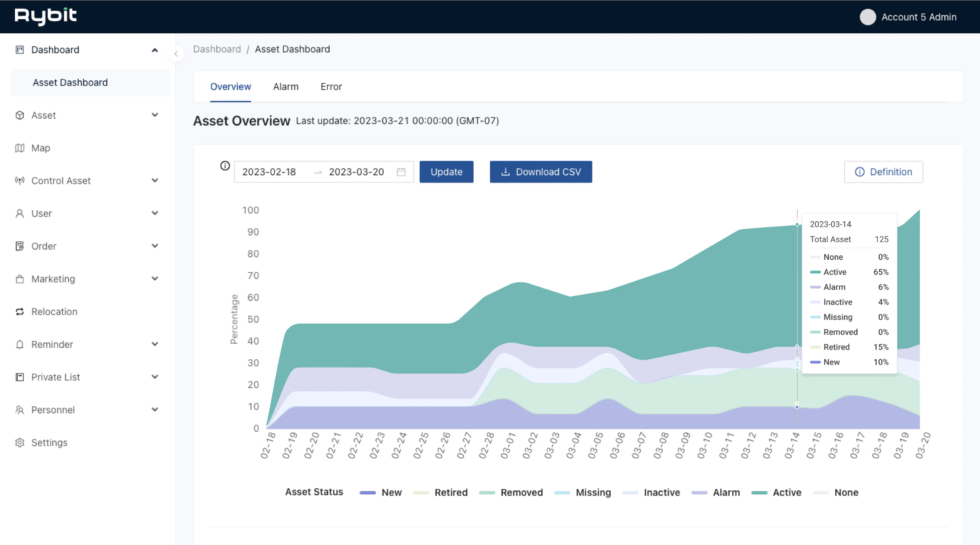This screenshot has width=980, height=545.
Task: Click the 2023-03-14 marker on the chart
Action: pyautogui.click(x=797, y=225)
